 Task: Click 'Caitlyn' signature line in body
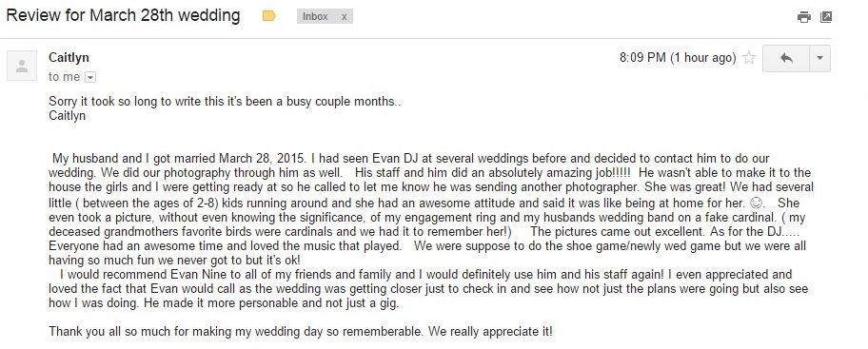[67, 116]
